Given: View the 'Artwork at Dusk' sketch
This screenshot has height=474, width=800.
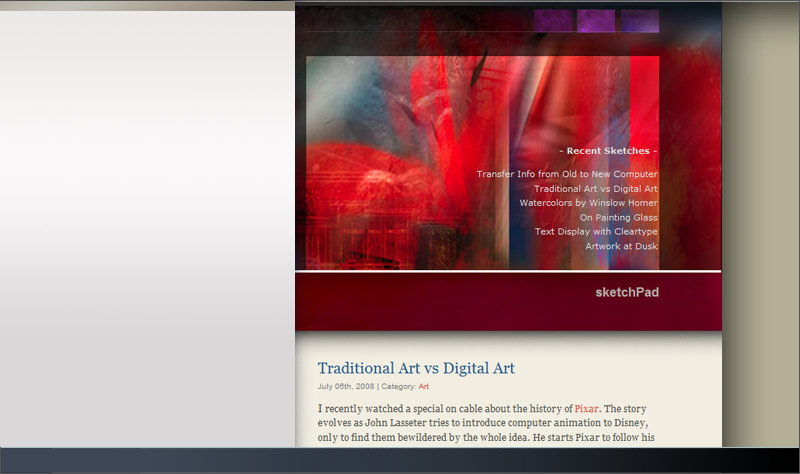Looking at the screenshot, I should tap(621, 246).
